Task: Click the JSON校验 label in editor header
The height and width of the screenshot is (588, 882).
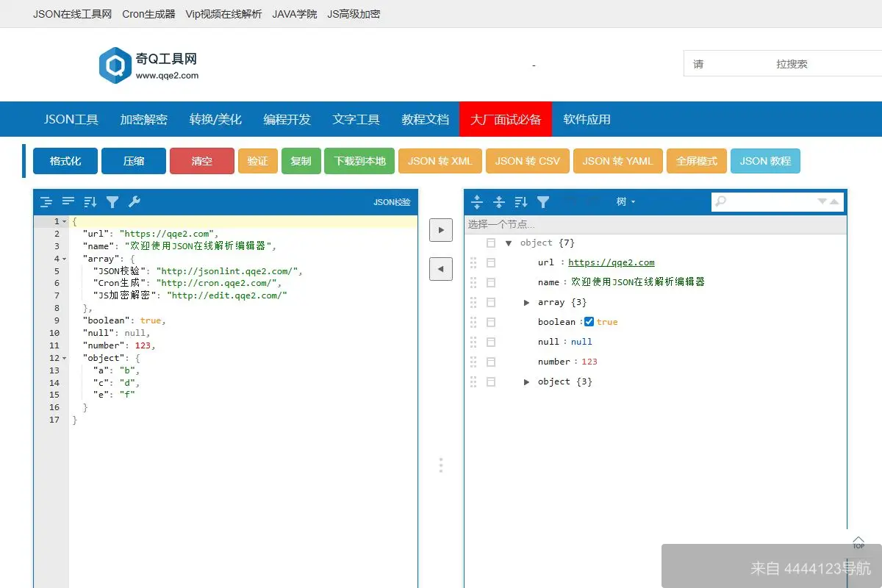Action: click(x=392, y=202)
